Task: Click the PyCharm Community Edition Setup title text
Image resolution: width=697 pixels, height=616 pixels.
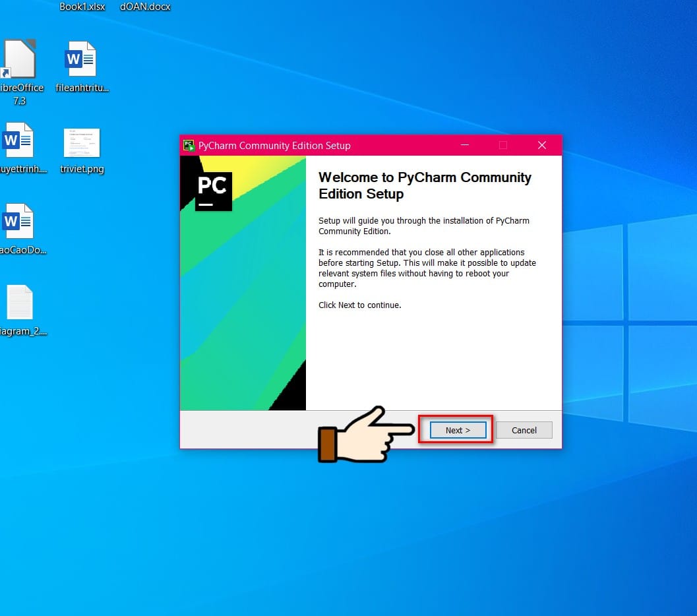Action: pos(274,145)
